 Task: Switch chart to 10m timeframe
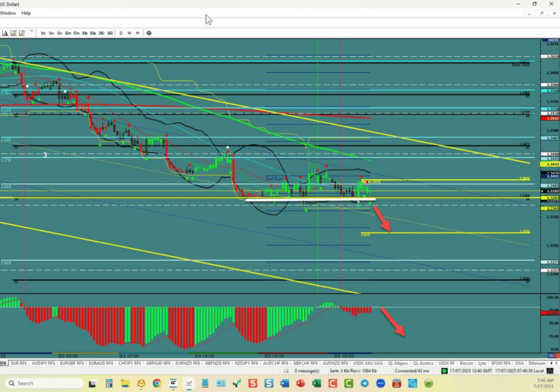(68, 34)
